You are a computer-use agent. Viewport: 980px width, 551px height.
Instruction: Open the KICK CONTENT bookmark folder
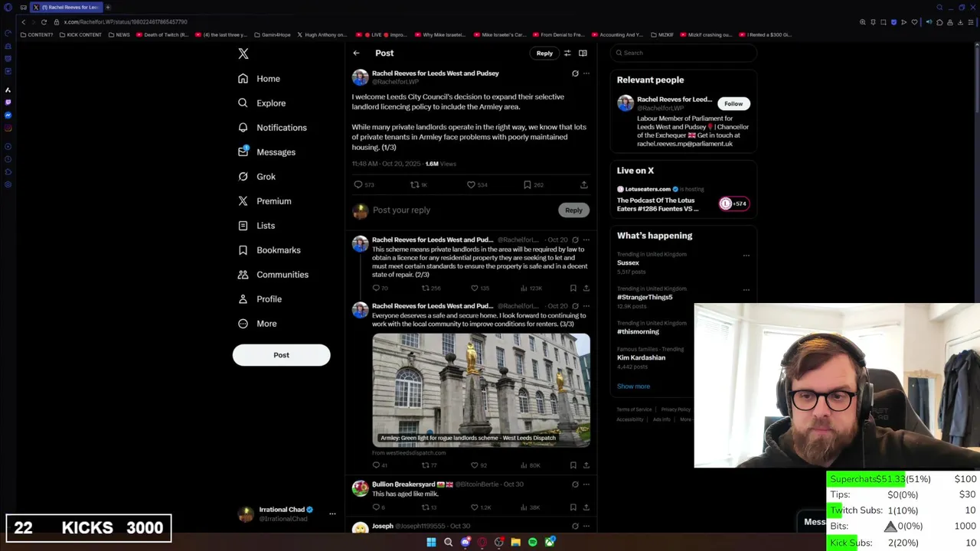pyautogui.click(x=80, y=34)
